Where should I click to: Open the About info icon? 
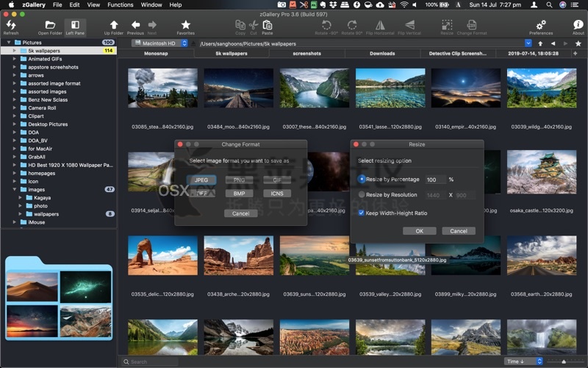[x=578, y=25]
